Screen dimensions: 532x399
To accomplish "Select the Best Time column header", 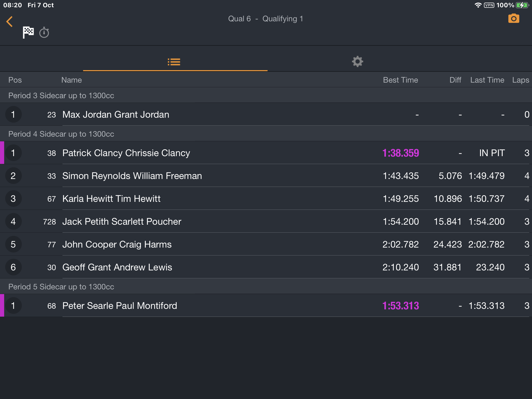I will click(400, 80).
